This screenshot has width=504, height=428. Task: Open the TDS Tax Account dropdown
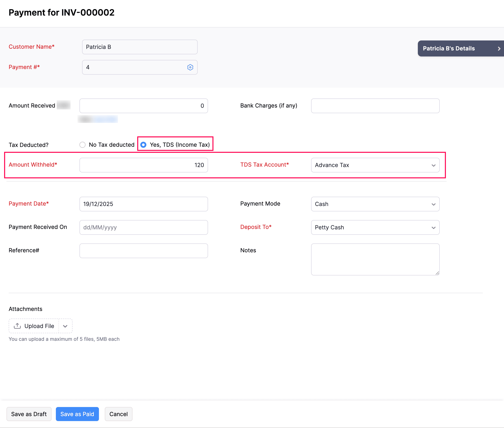click(375, 165)
